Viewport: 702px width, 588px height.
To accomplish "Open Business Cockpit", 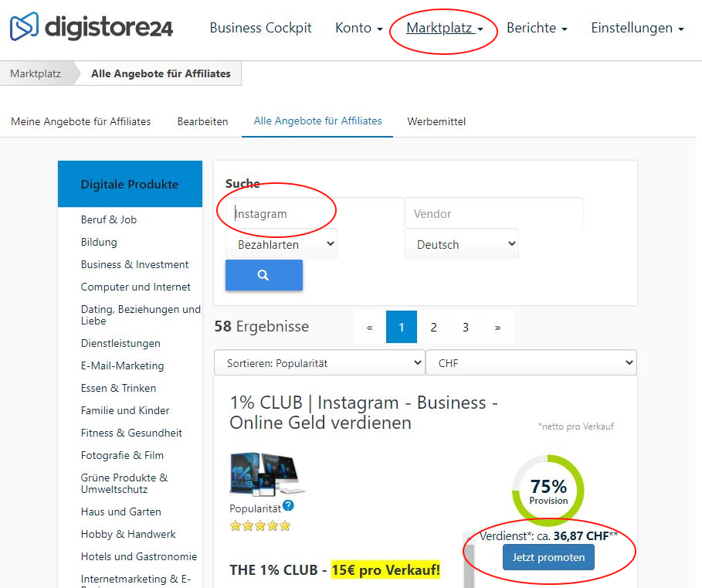I will (x=260, y=28).
